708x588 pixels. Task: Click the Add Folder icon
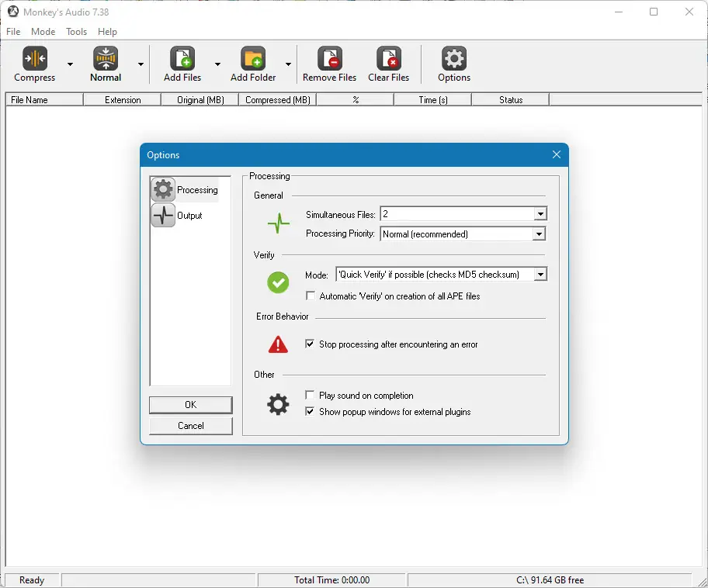coord(253,58)
